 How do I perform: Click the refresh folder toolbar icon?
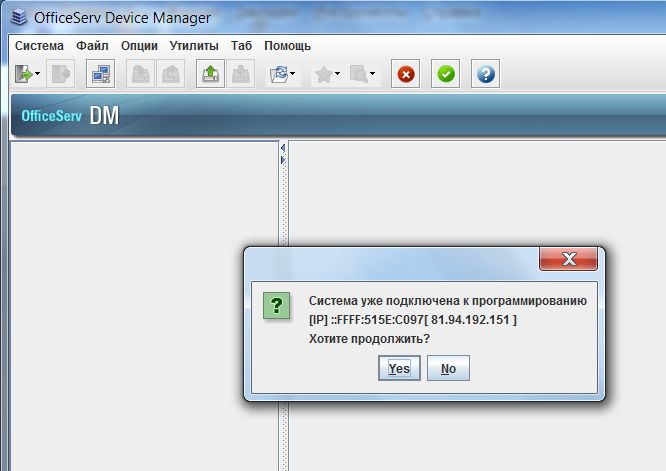[x=279, y=74]
